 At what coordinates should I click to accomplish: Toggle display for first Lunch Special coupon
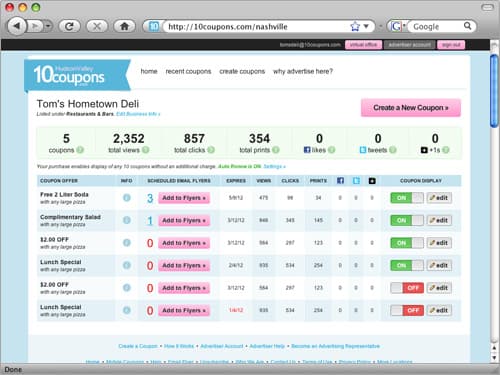click(x=407, y=265)
